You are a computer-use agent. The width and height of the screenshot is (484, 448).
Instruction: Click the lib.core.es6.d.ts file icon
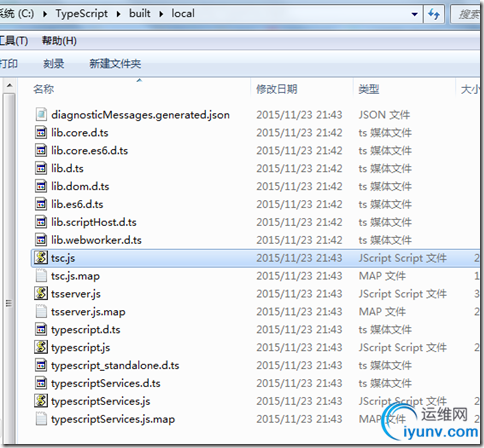click(x=41, y=150)
